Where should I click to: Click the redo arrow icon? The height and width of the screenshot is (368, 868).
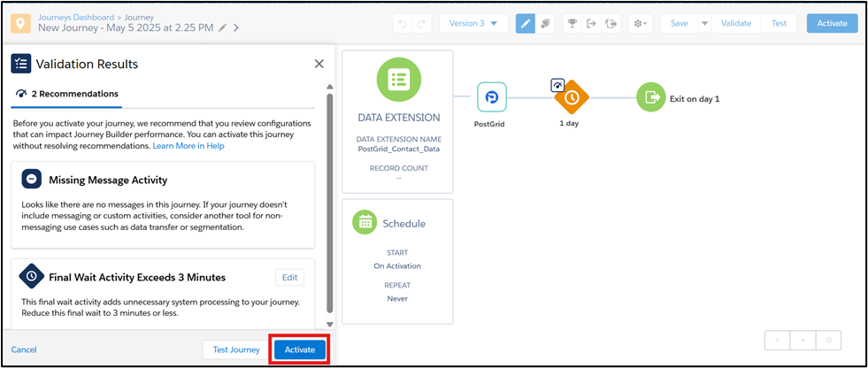(420, 24)
